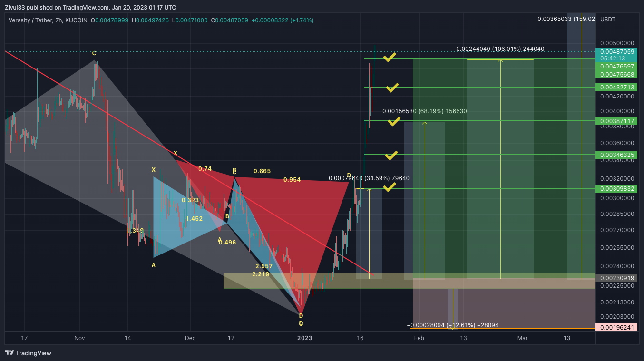Click the 17 date label on the time axis

click(24, 338)
